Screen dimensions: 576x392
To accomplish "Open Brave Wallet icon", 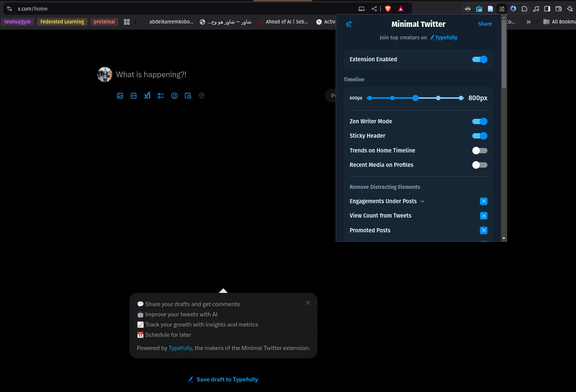I will point(559,9).
